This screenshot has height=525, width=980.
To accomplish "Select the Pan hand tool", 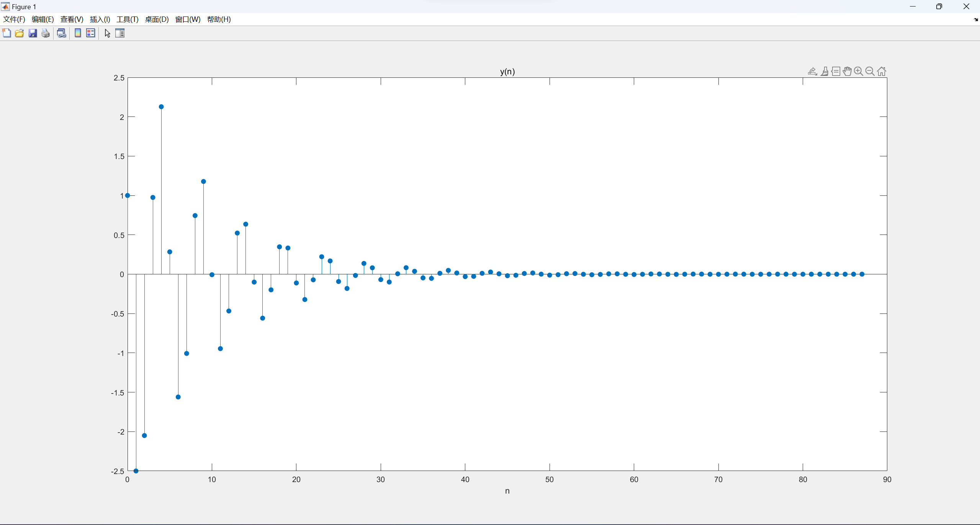I will (x=847, y=71).
